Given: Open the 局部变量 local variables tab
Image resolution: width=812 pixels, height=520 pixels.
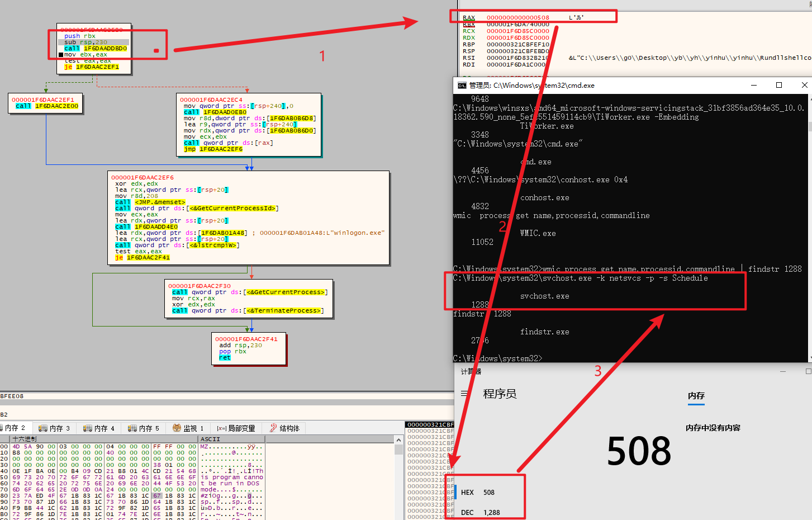Looking at the screenshot, I should click(236, 428).
